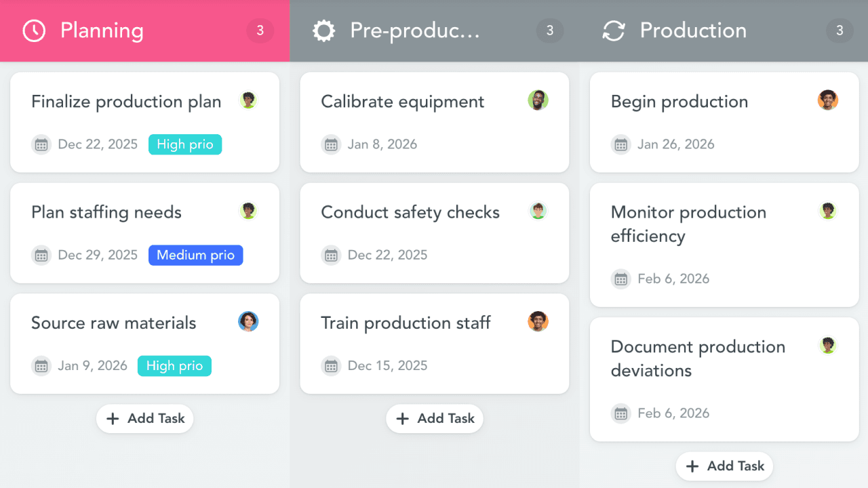Image resolution: width=868 pixels, height=488 pixels.
Task: Click calendar icon on Calibrate equipment card
Action: click(x=331, y=144)
